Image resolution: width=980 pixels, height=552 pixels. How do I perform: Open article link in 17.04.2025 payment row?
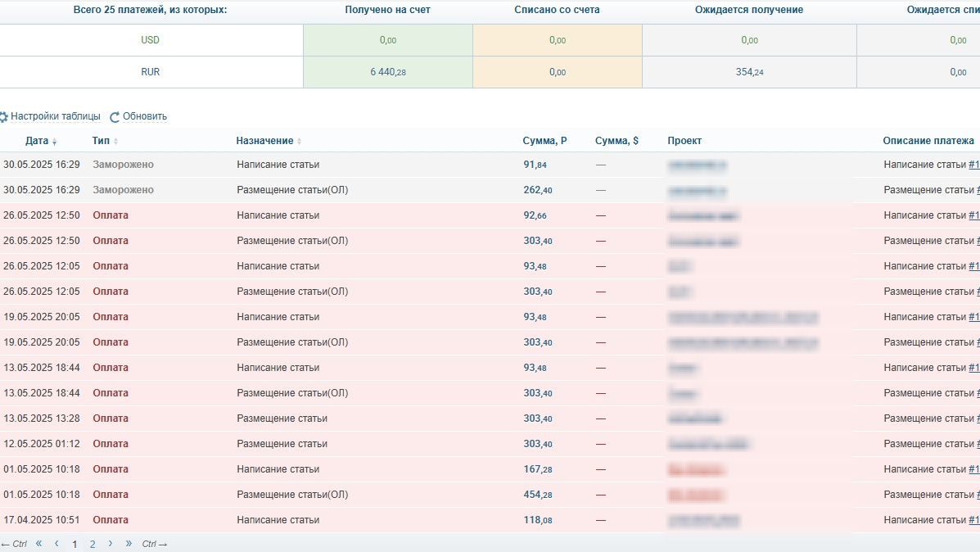click(973, 520)
